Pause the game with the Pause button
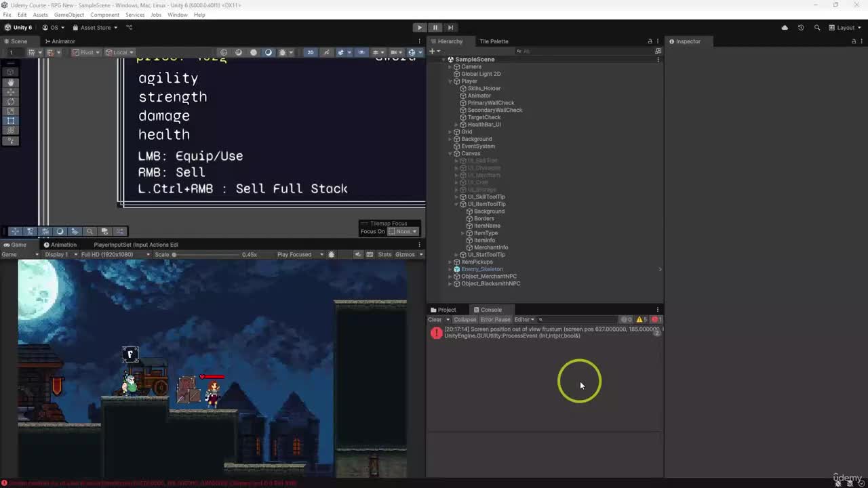 (435, 28)
